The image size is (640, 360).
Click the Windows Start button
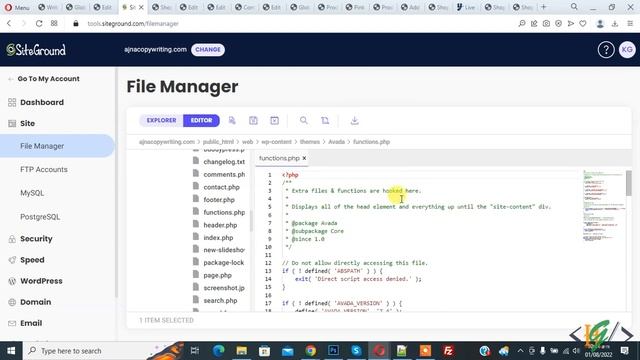(11, 351)
